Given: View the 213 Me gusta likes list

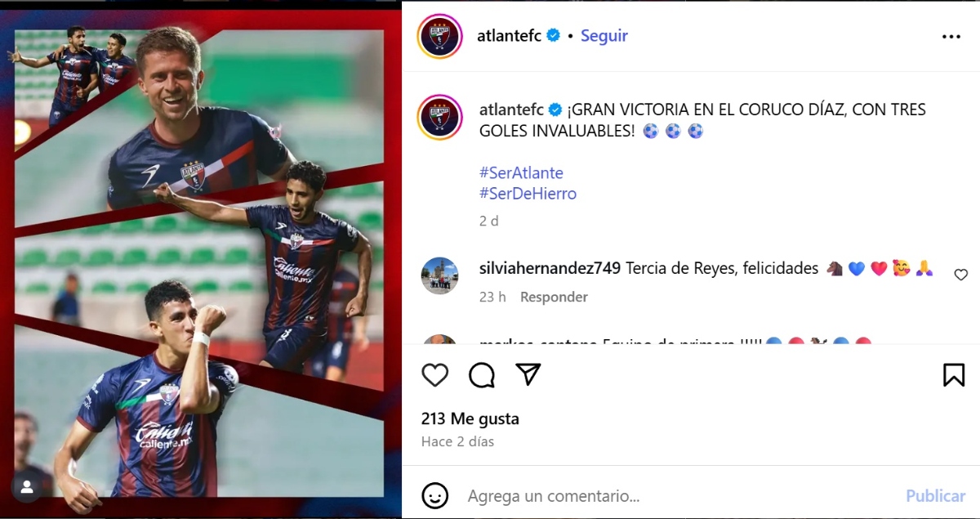Looking at the screenshot, I should 470,418.
